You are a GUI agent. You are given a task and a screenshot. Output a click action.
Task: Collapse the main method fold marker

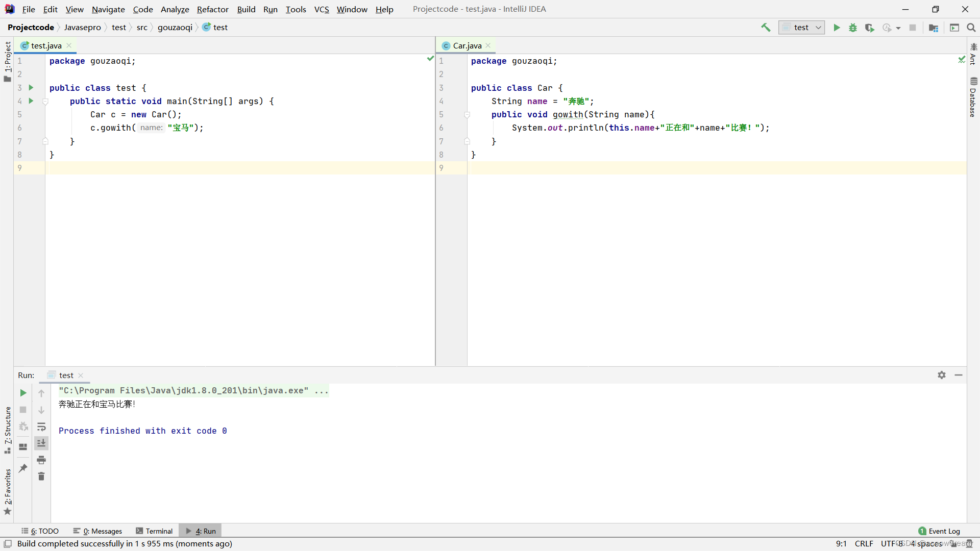coord(45,102)
